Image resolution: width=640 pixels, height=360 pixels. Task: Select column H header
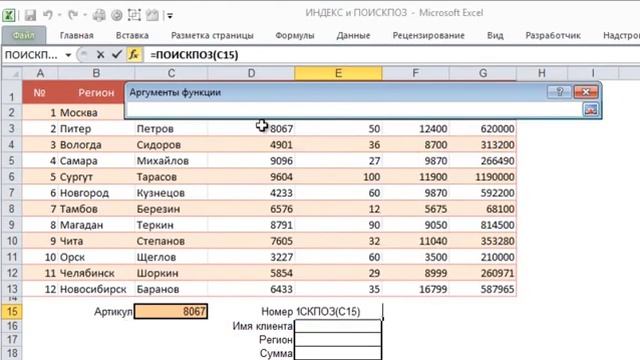[x=542, y=73]
